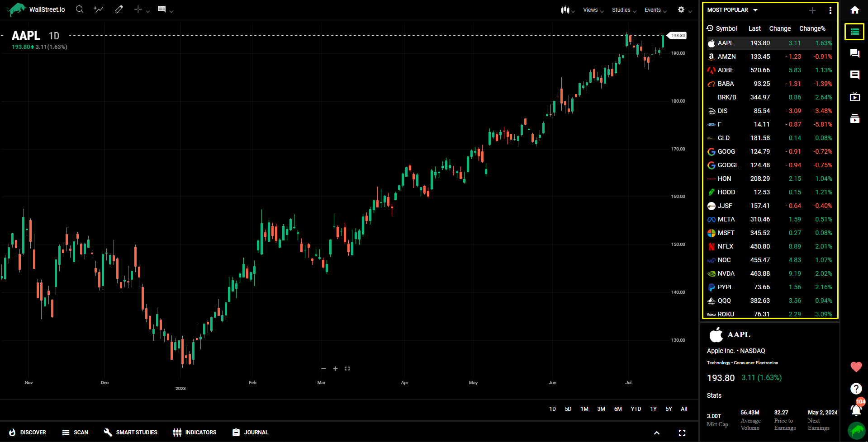Image resolution: width=868 pixels, height=442 pixels.
Task: Open the watchlist three-dot options menu
Action: point(830,10)
